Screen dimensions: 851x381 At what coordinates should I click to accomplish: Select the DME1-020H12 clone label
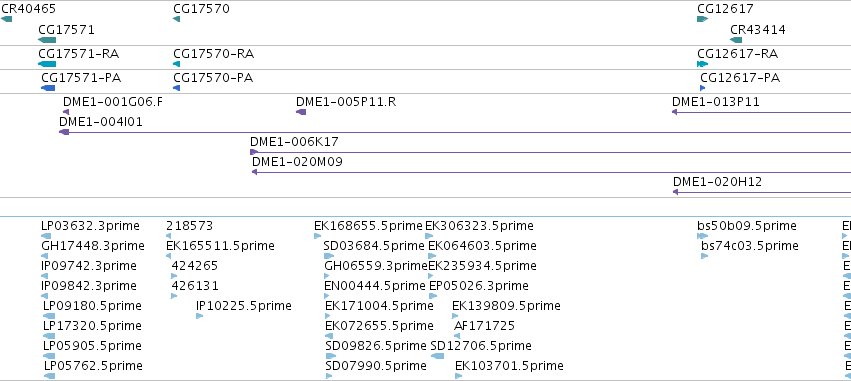717,182
